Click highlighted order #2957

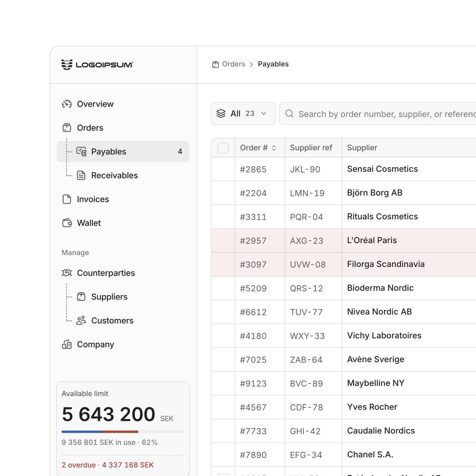(253, 241)
